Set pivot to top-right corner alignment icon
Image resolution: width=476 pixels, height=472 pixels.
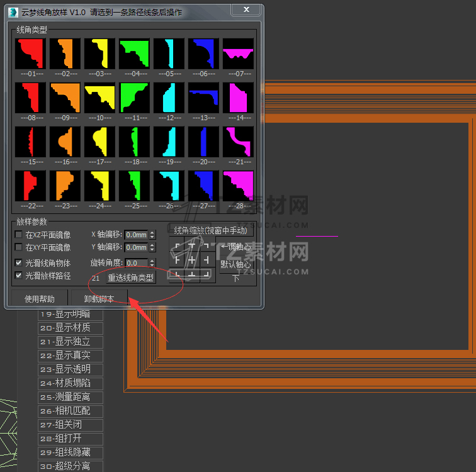click(x=207, y=245)
